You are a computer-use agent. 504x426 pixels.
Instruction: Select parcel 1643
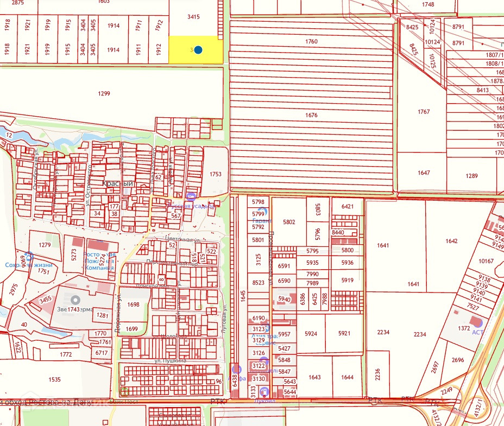click(314, 377)
